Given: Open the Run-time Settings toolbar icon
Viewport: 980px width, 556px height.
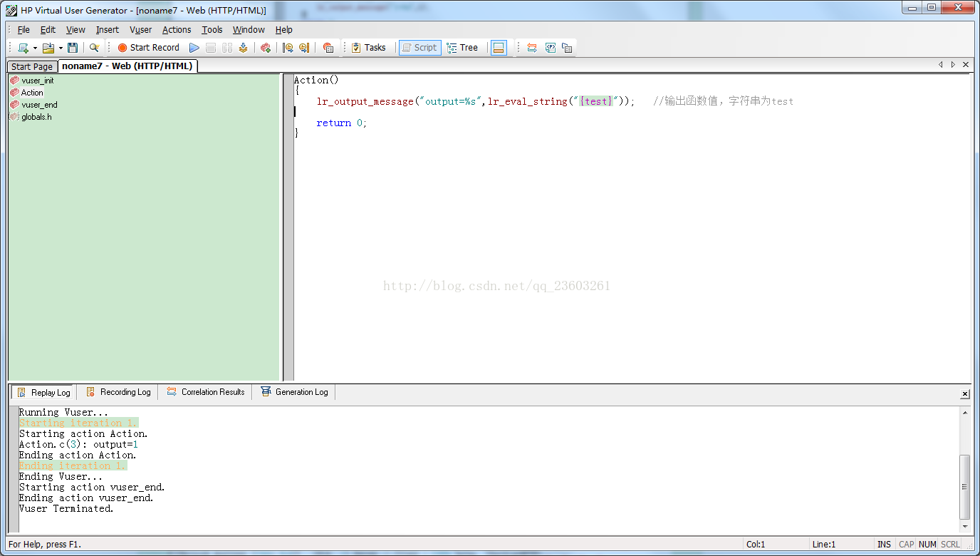Looking at the screenshot, I should tap(266, 48).
